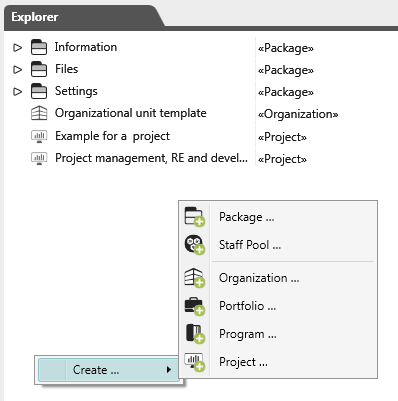This screenshot has height=401, width=398.
Task: Select the 'Create ...' context menu entry
Action: coord(109,370)
